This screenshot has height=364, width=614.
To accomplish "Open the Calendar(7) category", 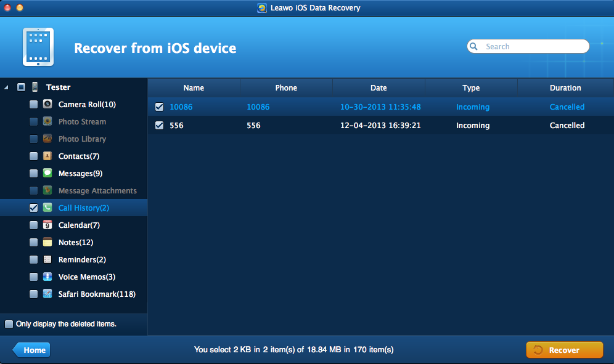I will click(x=79, y=225).
